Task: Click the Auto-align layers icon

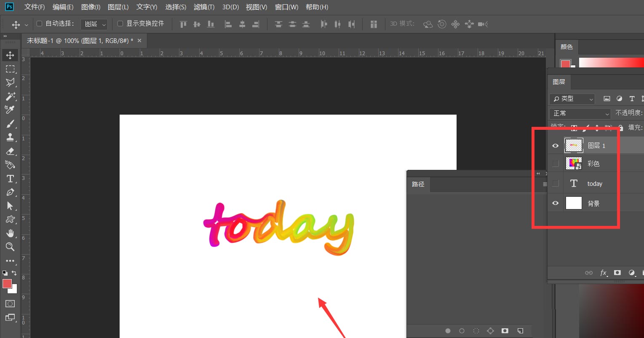Action: point(374,24)
